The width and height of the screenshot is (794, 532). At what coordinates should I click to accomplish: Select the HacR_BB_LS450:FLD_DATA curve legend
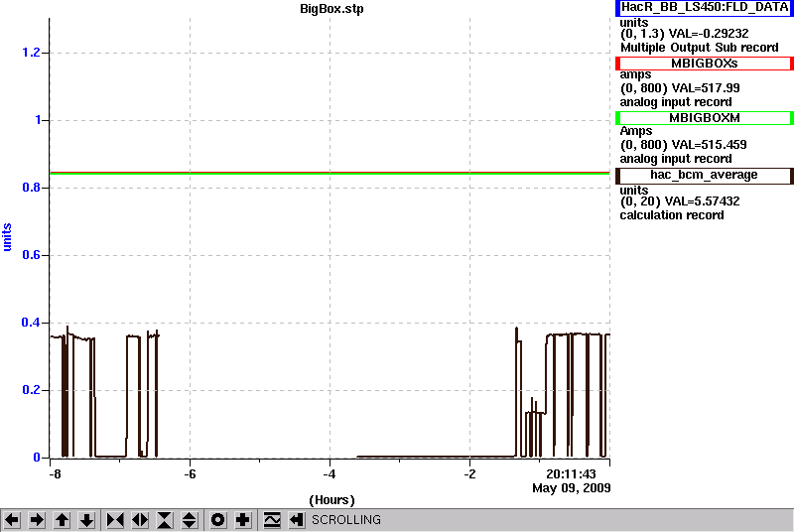(x=705, y=8)
